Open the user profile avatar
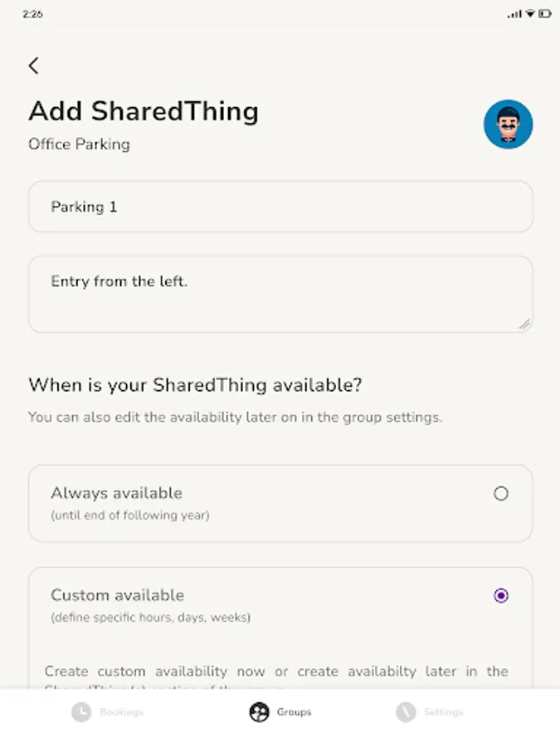 [508, 124]
